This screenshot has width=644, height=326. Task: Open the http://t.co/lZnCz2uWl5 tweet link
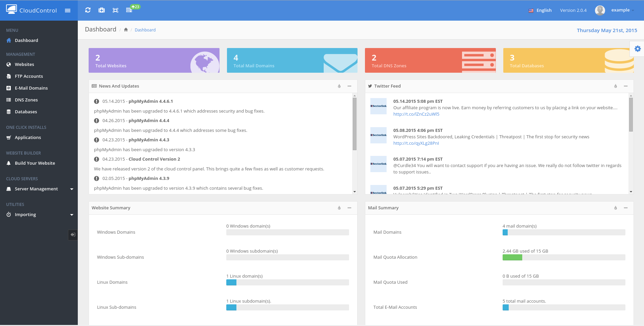coord(416,114)
